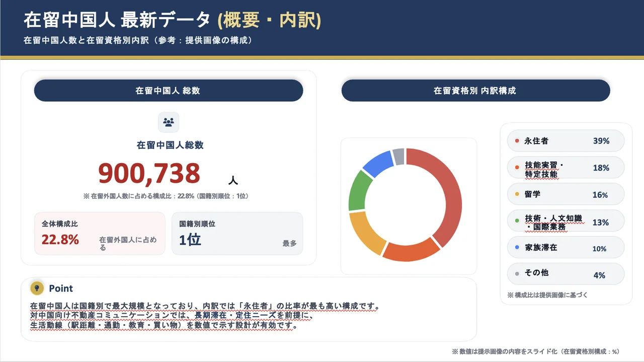Click the orange dot beside 技能実習・特定技能
This screenshot has height=362, width=644.
[517, 168]
